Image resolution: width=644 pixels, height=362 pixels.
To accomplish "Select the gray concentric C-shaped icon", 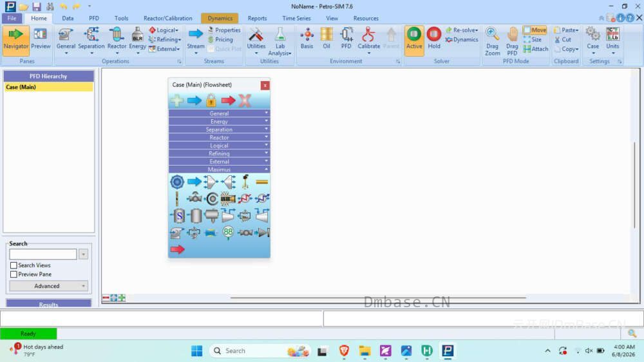I will pos(212,198).
